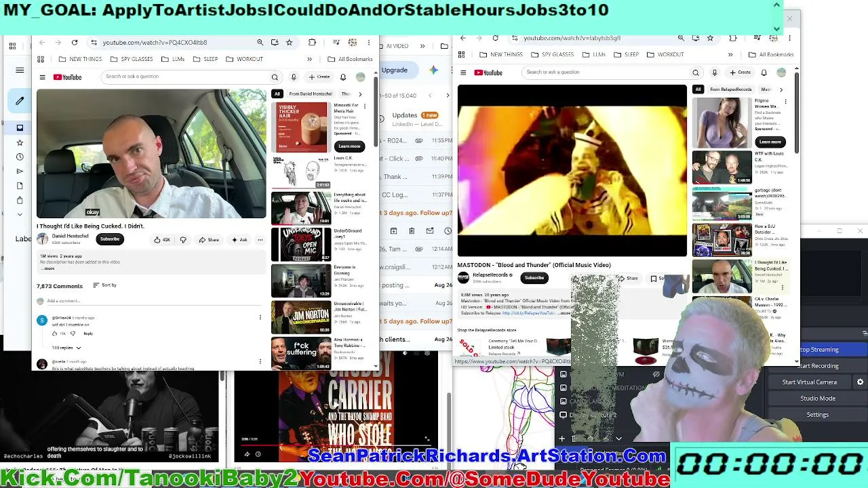Open the more actions menu under Daniel Hentschel's video
868x488 pixels.
click(260, 239)
